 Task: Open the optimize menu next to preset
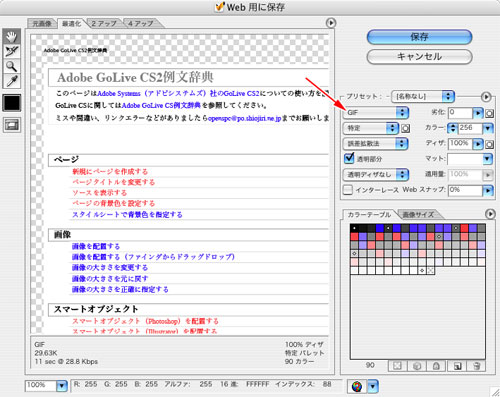pos(486,97)
